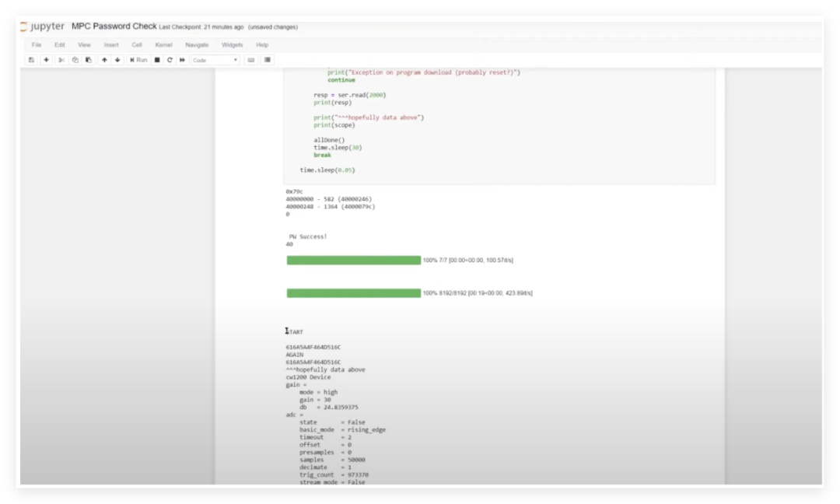Move selected cell down arrow
840x504 pixels.
click(117, 60)
